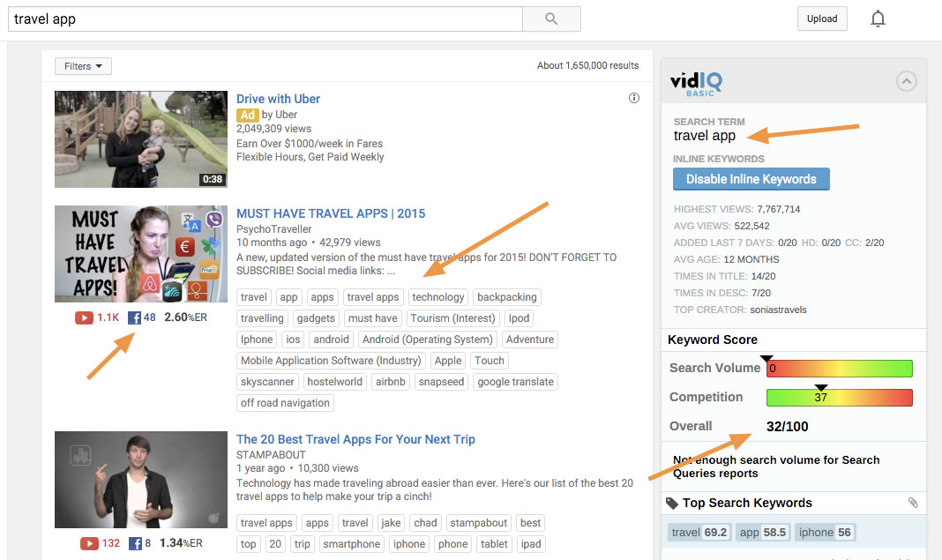This screenshot has height=560, width=942.
Task: Click the Android (Operating System) tag
Action: [x=428, y=339]
